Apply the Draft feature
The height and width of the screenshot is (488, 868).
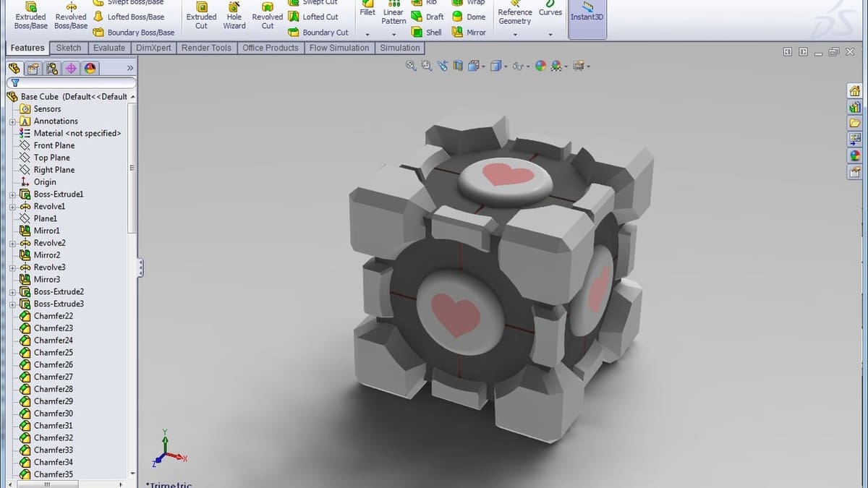point(427,17)
